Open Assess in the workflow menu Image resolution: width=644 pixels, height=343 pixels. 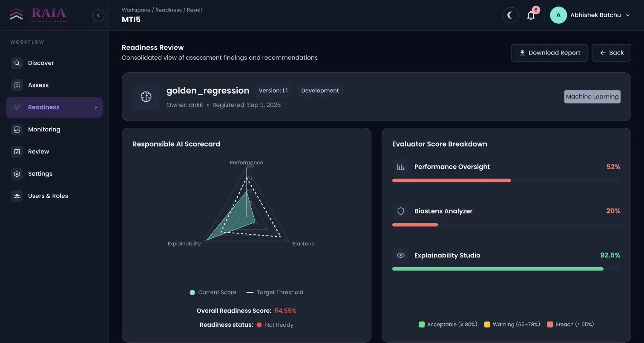coord(54,85)
